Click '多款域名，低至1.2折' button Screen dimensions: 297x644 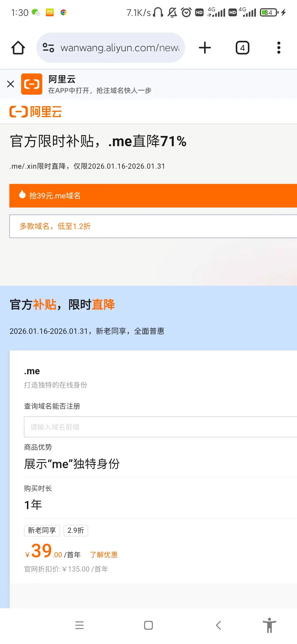point(153,226)
